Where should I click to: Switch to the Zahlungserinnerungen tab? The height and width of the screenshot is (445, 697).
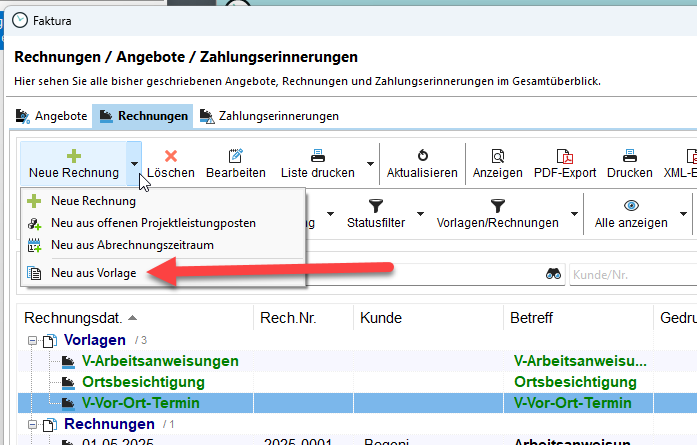(x=268, y=116)
